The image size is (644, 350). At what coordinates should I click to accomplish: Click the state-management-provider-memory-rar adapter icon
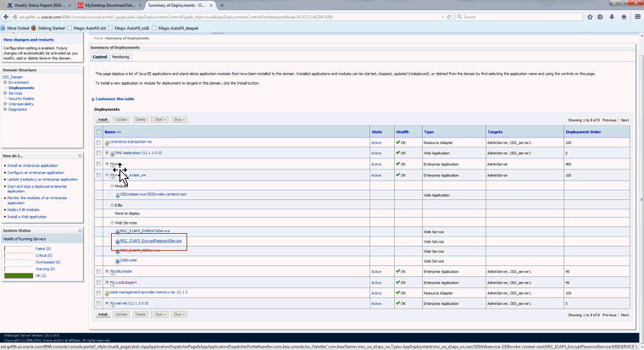pos(107,293)
